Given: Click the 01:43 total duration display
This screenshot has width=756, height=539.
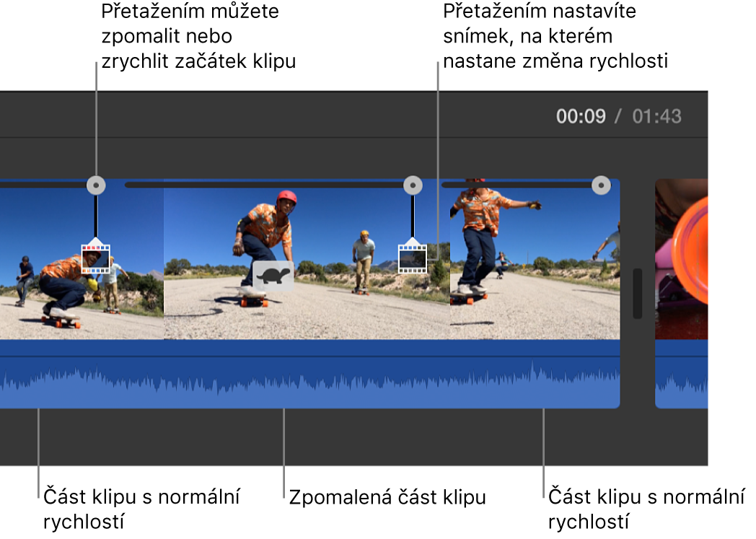Looking at the screenshot, I should point(656,117).
